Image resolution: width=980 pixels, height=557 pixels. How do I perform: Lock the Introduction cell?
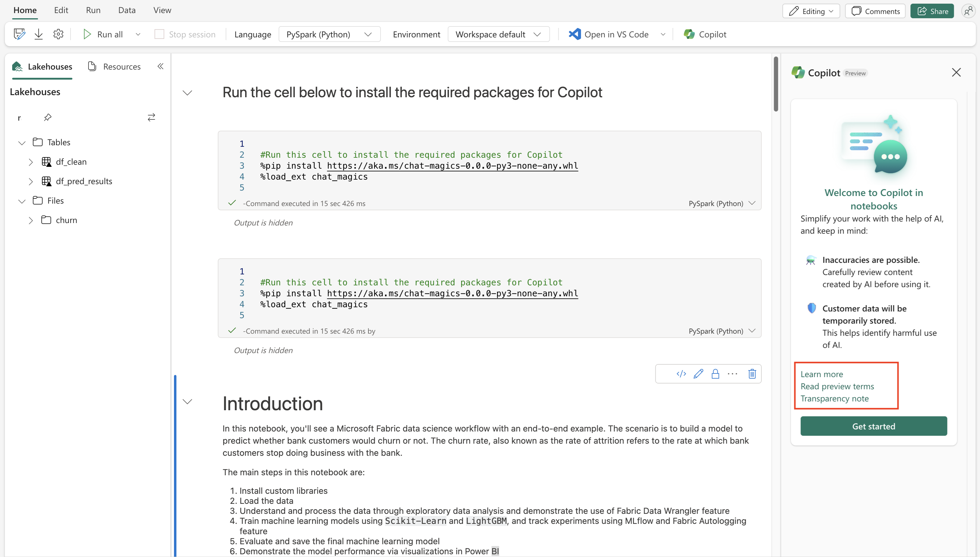715,374
